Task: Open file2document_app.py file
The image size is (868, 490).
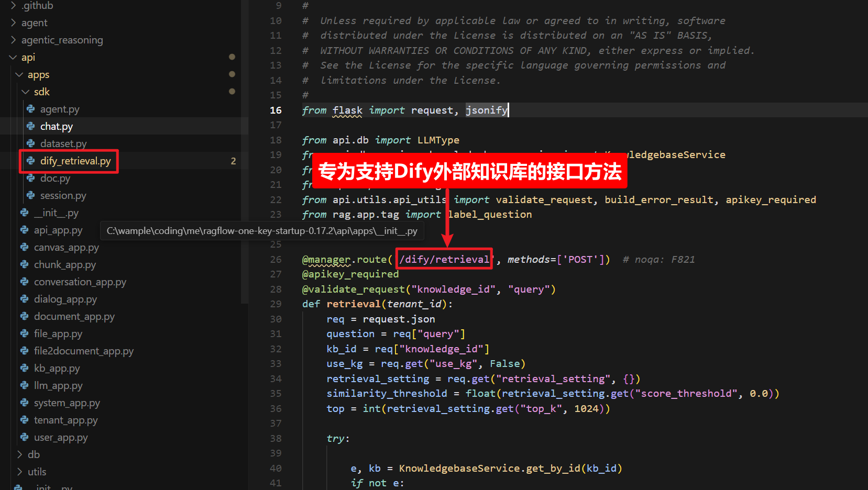Action: [x=84, y=351]
